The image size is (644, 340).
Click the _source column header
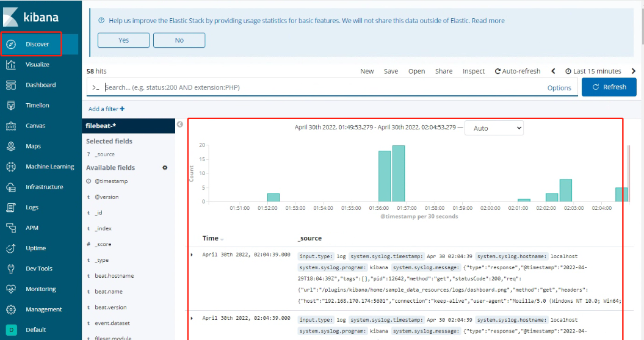[x=309, y=238]
